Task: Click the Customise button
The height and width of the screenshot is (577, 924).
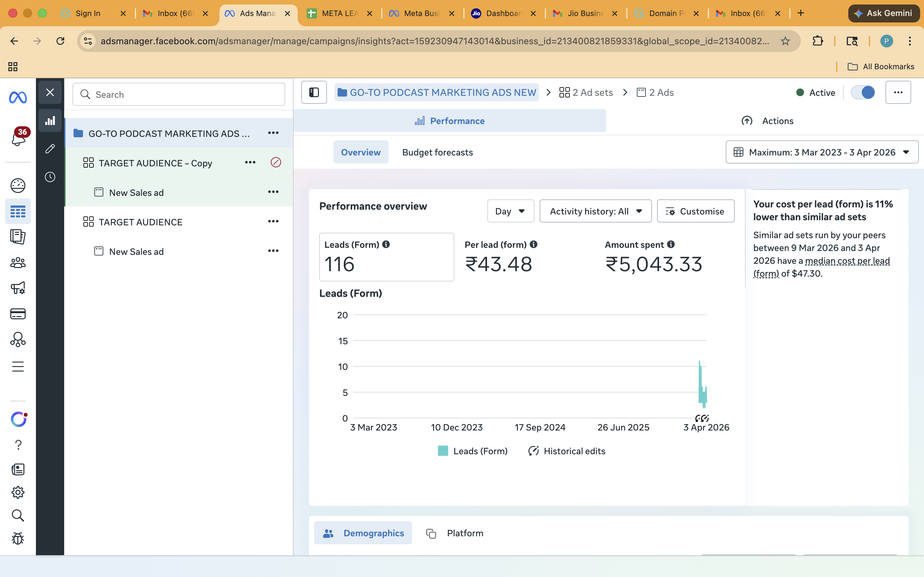Action: coord(695,211)
